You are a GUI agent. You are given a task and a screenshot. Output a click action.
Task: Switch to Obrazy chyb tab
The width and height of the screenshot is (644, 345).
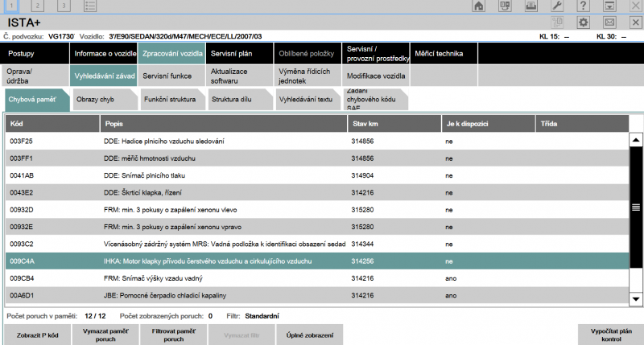105,99
